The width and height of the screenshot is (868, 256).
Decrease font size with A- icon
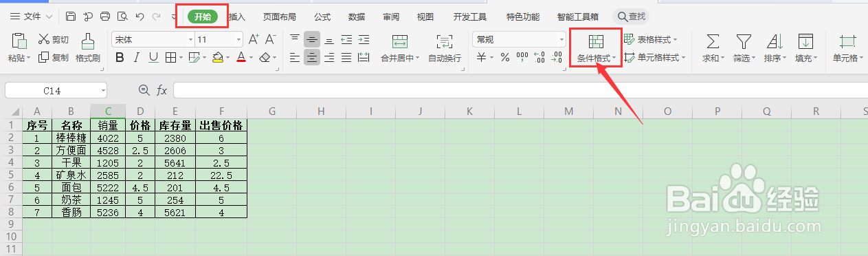coord(270,39)
